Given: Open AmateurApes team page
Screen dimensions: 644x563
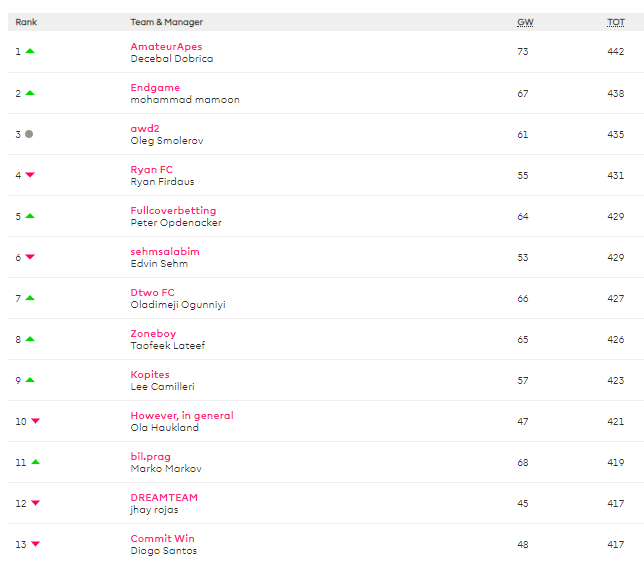Looking at the screenshot, I should (166, 46).
